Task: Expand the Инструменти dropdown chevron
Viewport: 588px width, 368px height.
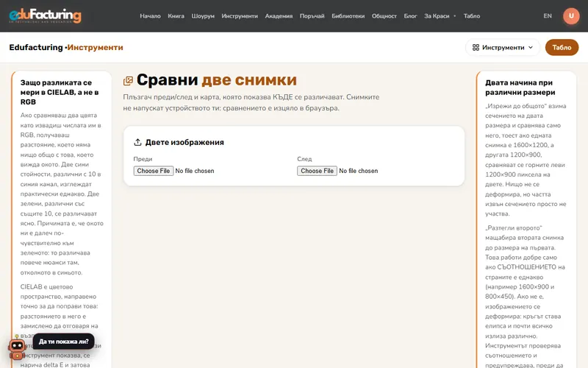Action: tap(530, 47)
